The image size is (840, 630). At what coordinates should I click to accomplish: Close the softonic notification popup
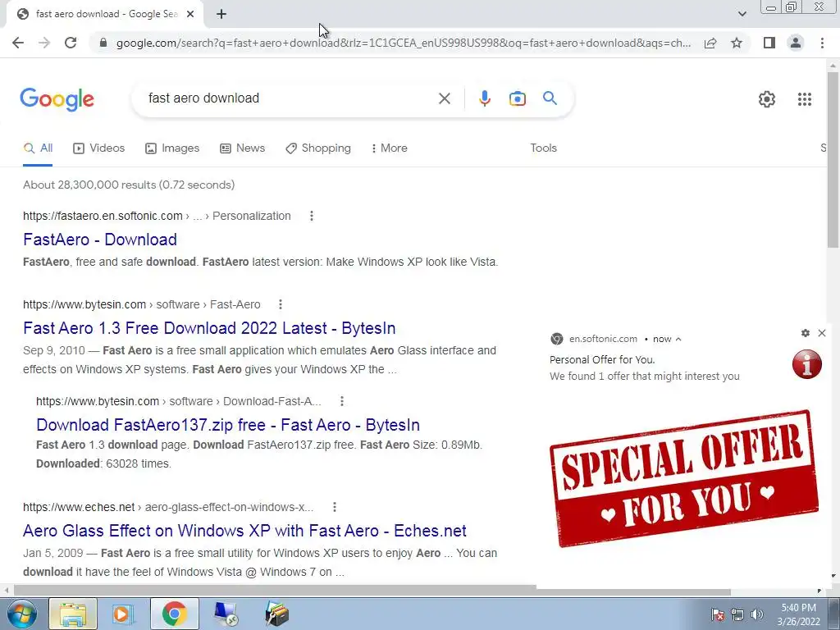click(x=822, y=333)
